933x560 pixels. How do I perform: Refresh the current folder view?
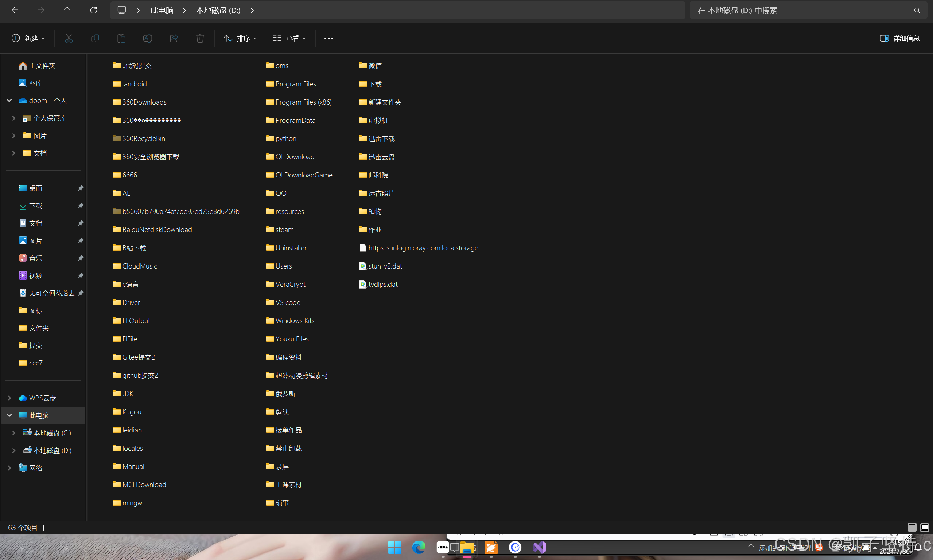[x=94, y=10]
